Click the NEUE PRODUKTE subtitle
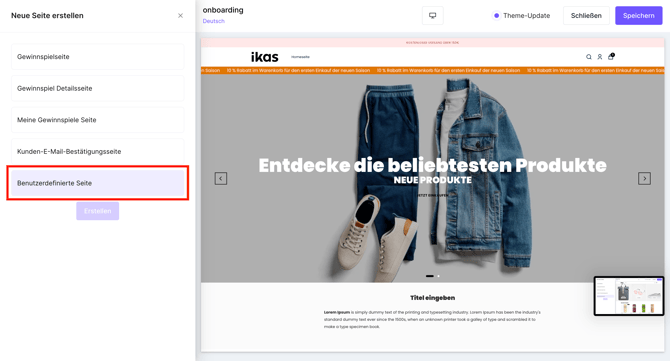The height and width of the screenshot is (361, 670). pyautogui.click(x=432, y=180)
